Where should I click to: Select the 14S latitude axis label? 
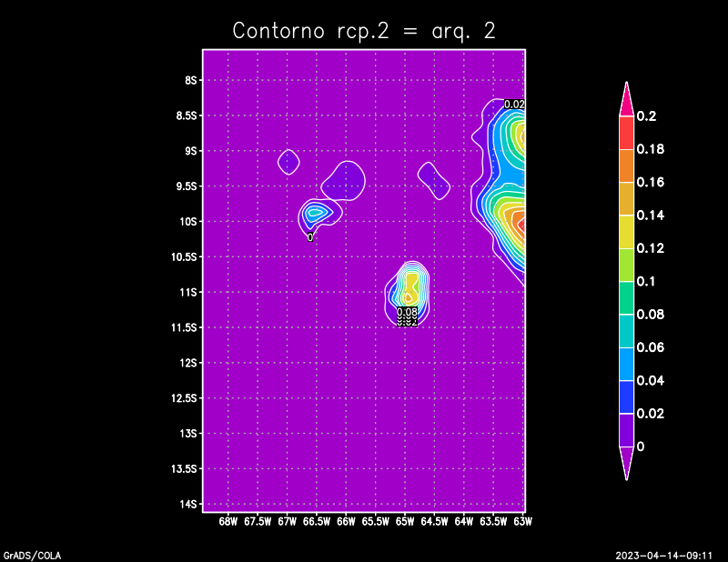189,504
